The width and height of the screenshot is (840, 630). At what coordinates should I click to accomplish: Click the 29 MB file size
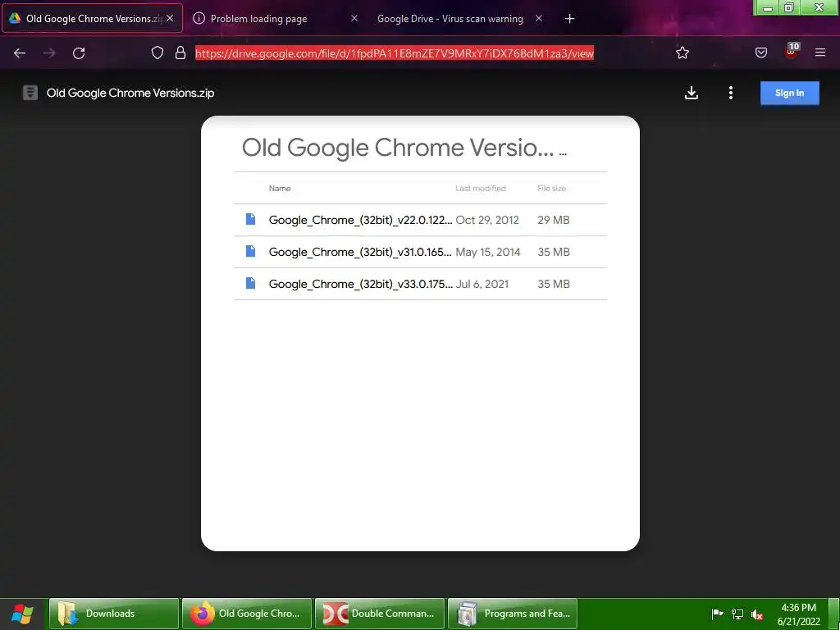point(554,220)
